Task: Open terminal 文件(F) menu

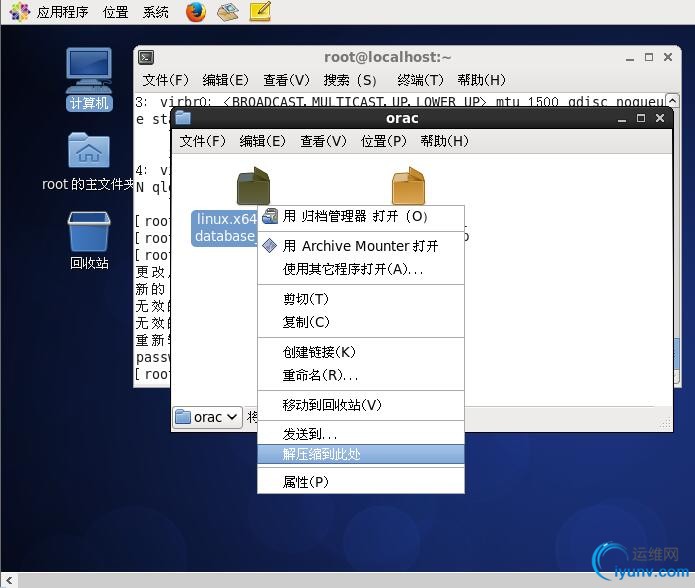Action: coord(165,80)
